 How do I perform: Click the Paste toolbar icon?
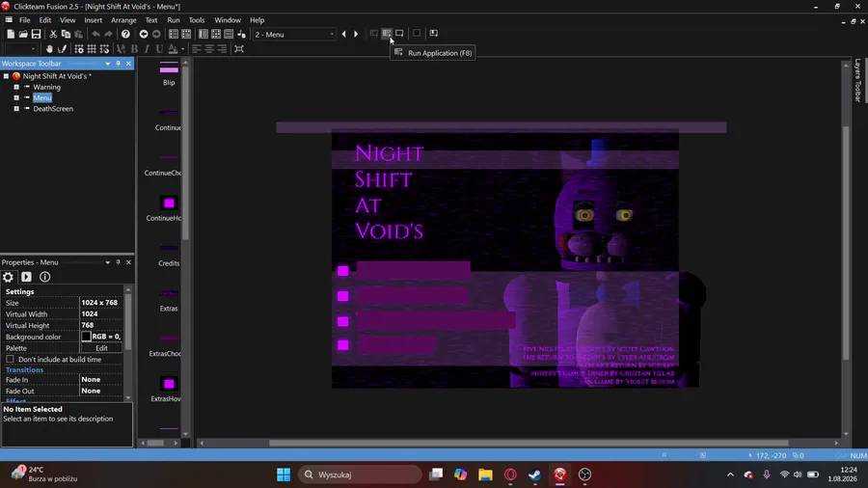[x=79, y=35]
